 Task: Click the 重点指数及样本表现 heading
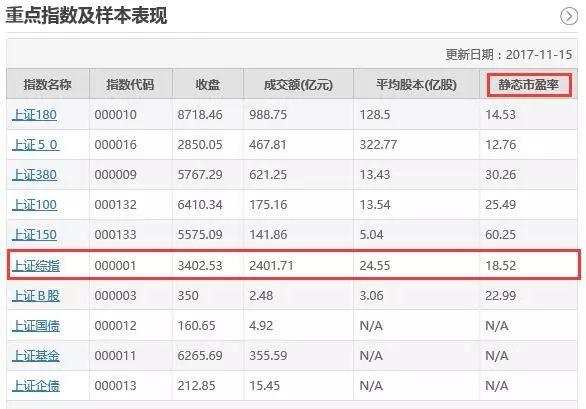click(x=86, y=16)
